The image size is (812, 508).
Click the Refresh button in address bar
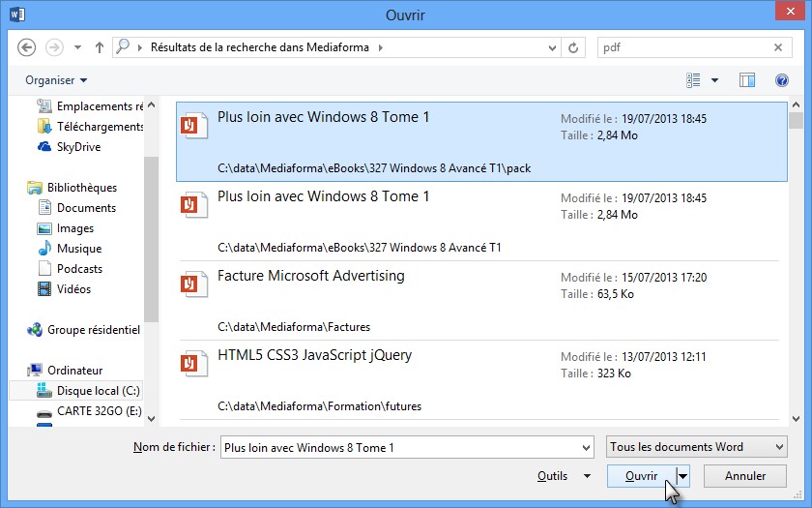click(x=574, y=47)
